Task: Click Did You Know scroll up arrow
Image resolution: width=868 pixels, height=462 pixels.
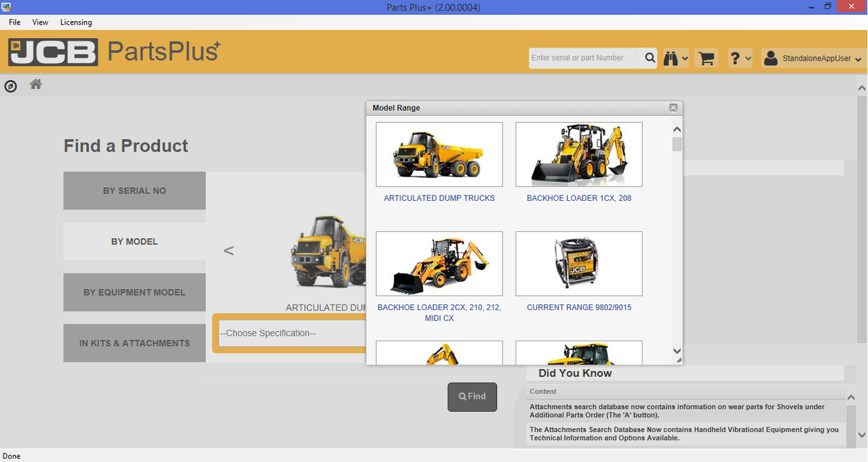Action: [851, 398]
